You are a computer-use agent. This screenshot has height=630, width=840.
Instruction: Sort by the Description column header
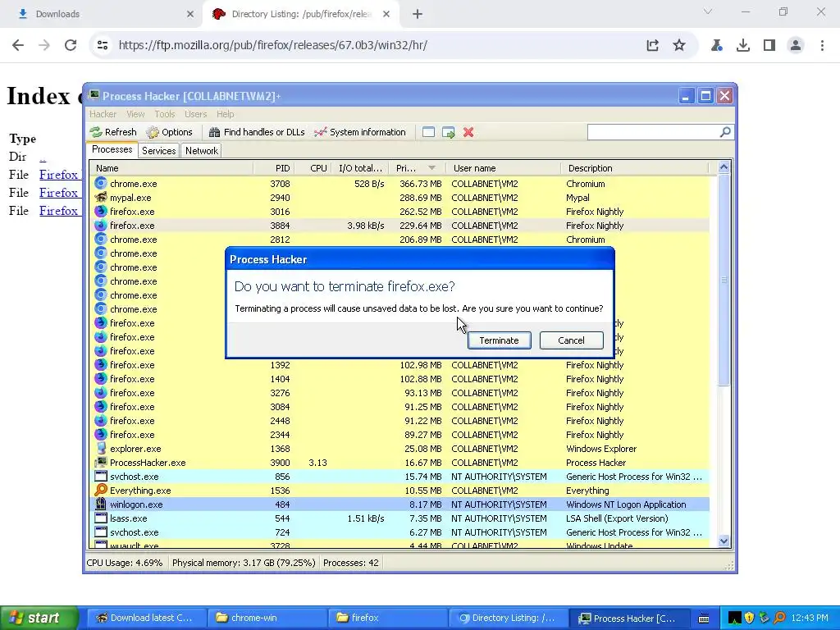click(x=635, y=168)
